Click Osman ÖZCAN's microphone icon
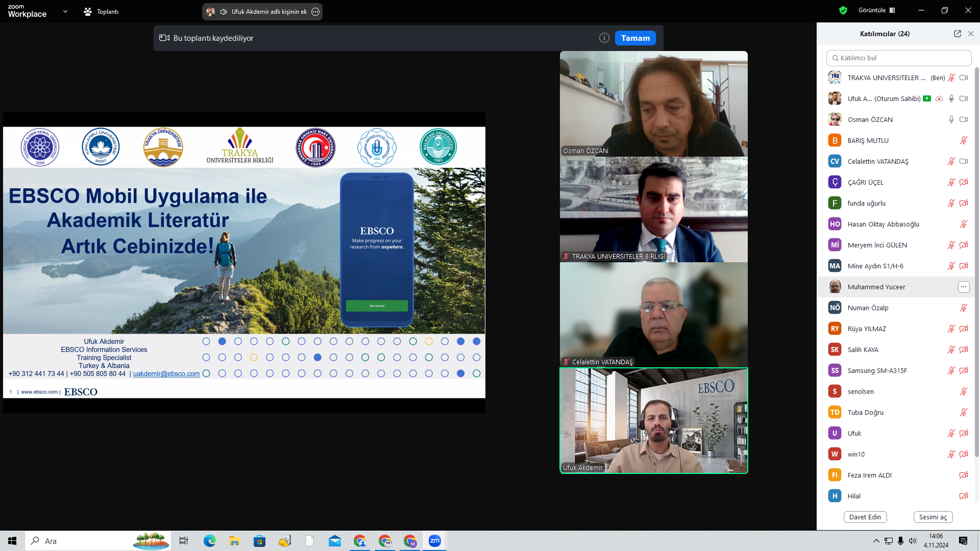 (951, 120)
